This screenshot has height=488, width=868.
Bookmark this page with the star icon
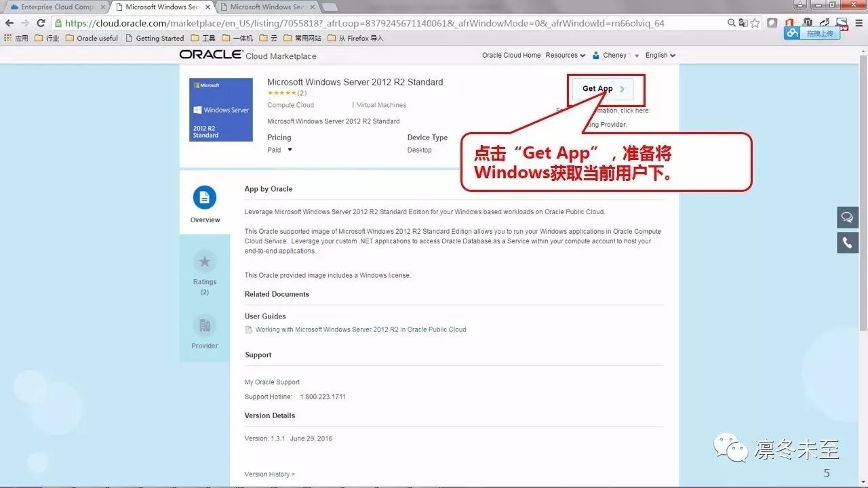tap(755, 23)
